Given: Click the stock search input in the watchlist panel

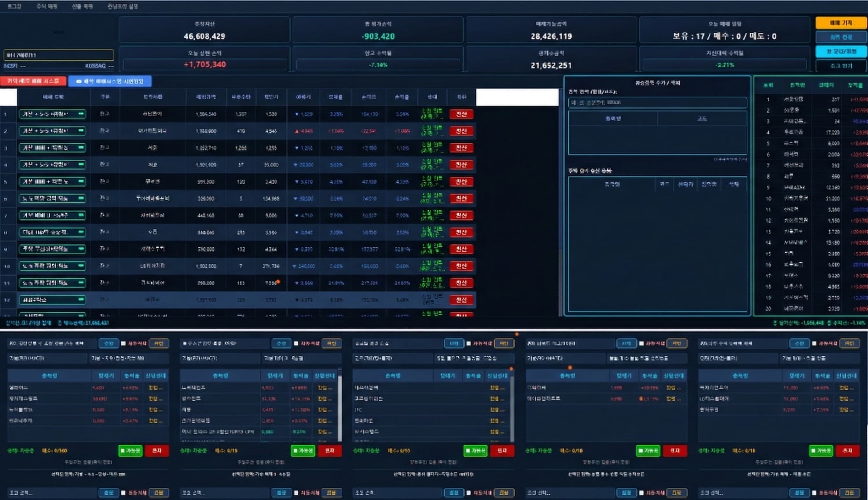Looking at the screenshot, I should pos(658,102).
